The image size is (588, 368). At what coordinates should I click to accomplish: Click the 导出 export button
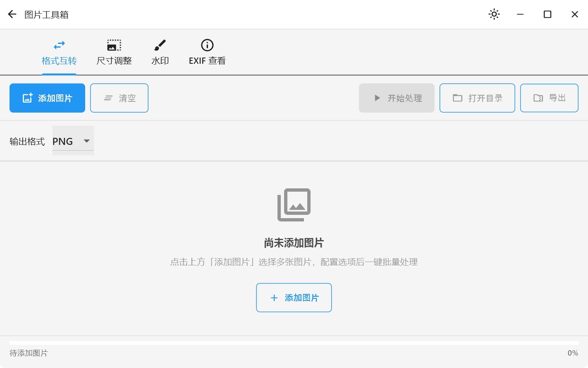coord(549,98)
